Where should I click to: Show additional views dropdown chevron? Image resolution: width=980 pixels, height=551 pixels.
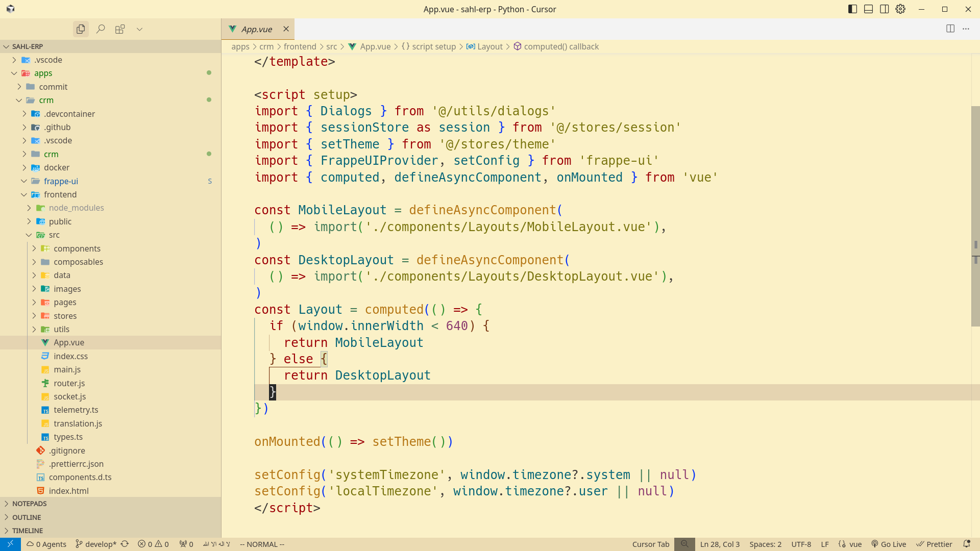tap(139, 29)
